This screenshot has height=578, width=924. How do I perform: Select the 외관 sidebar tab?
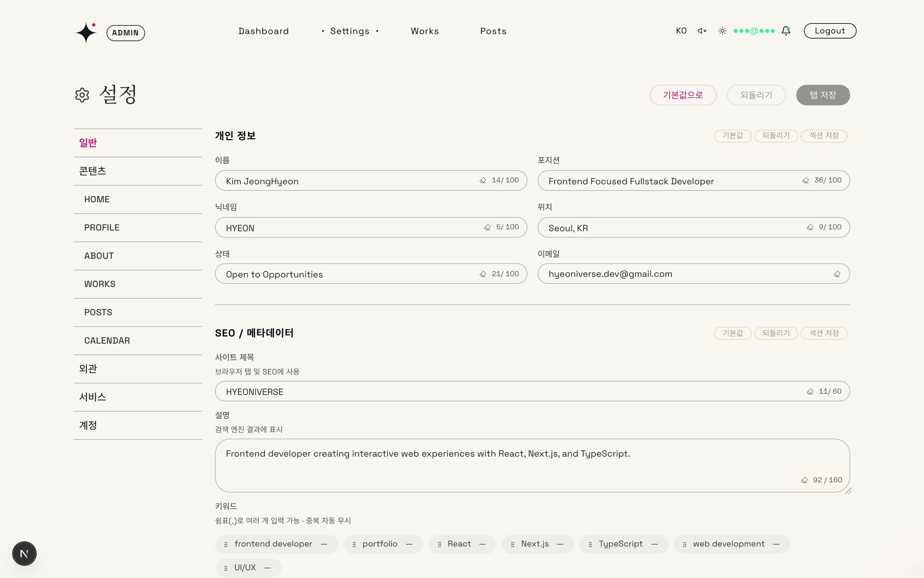(x=138, y=369)
